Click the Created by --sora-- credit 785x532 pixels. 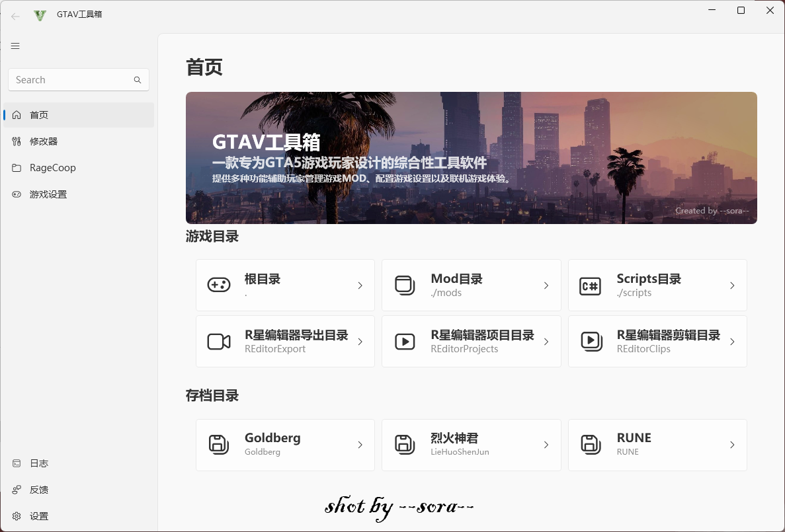(712, 211)
